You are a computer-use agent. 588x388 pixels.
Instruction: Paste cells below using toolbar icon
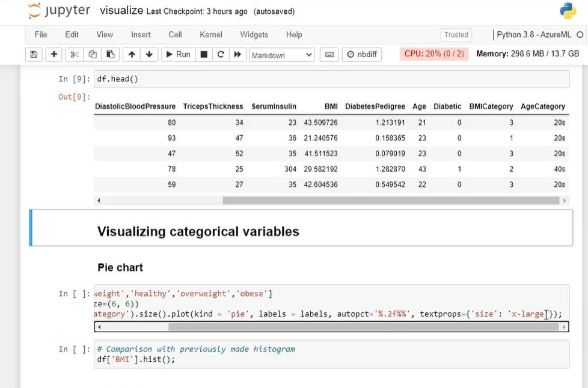tap(111, 55)
